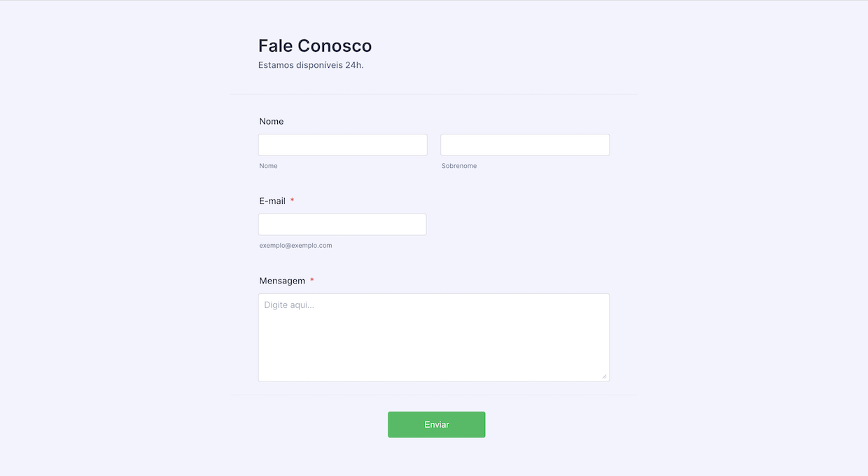Click the blank area right of E-mail field

tap(518, 225)
